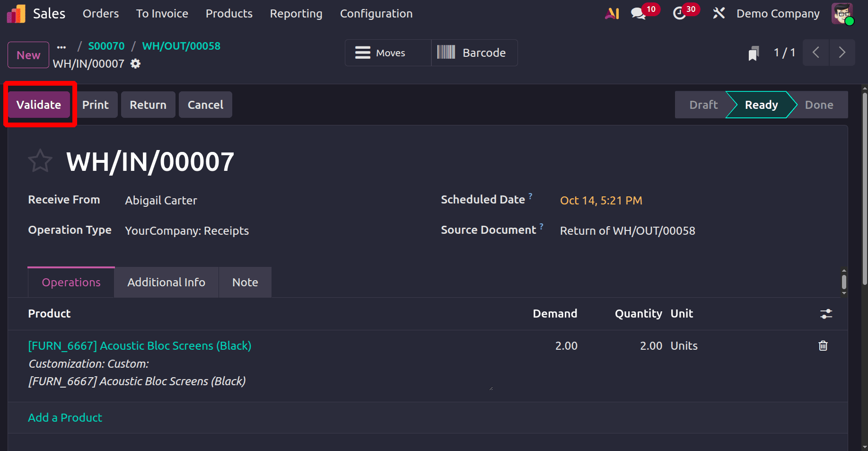This screenshot has height=451, width=868.
Task: Open column settings adjust icon
Action: (x=826, y=314)
